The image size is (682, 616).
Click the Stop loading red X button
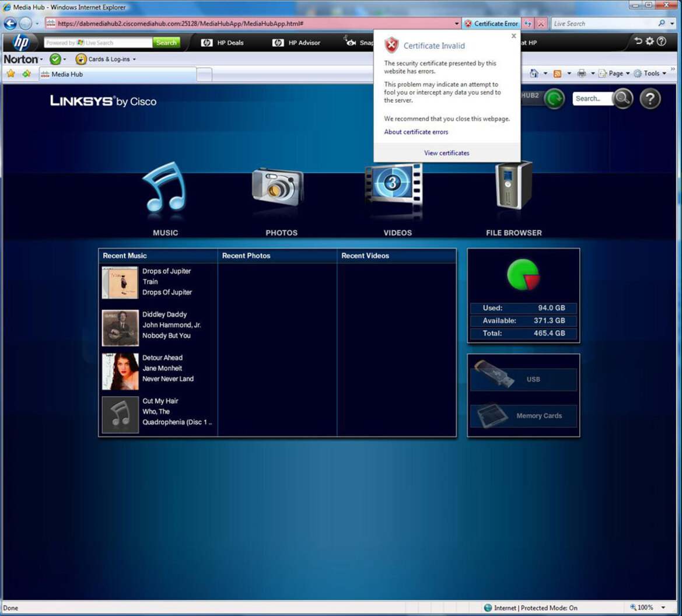pyautogui.click(x=541, y=23)
